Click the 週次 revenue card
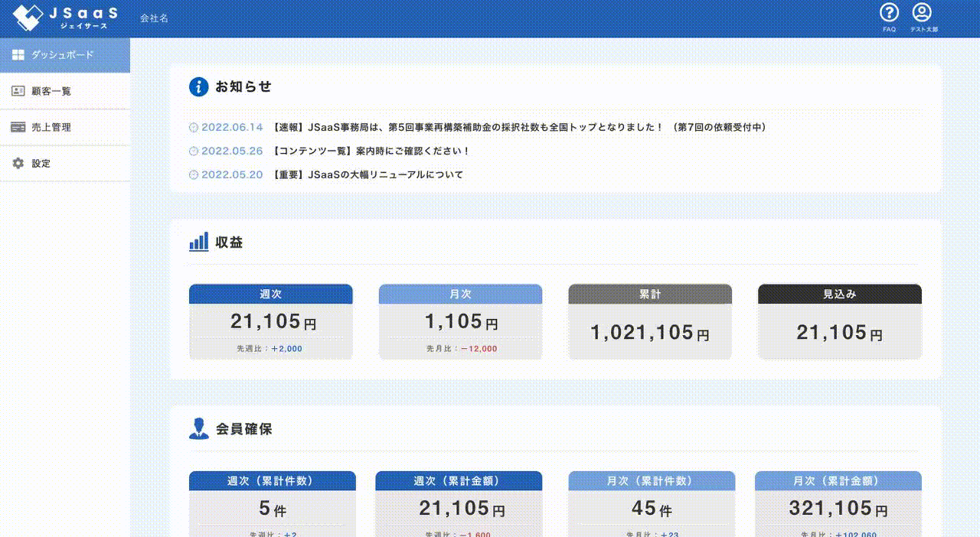The image size is (980, 537). coord(271,322)
